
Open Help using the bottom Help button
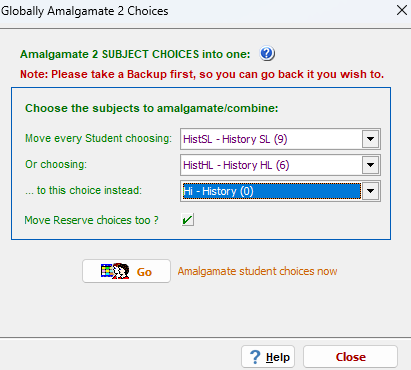[268, 357]
